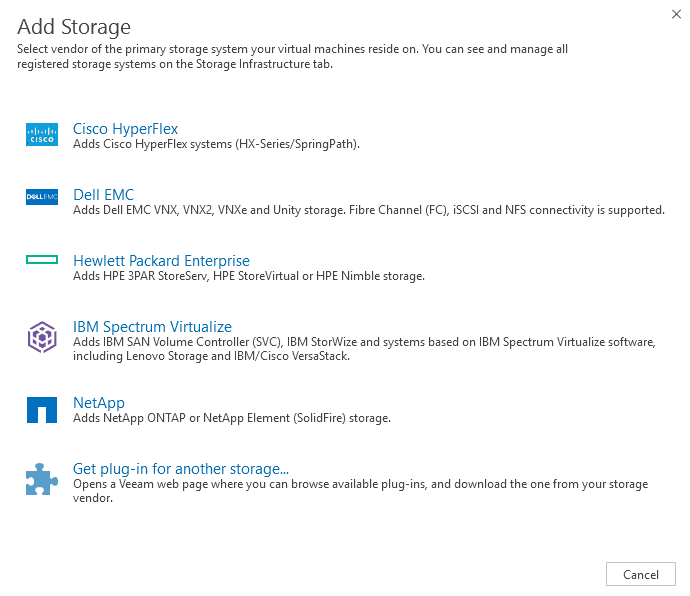The height and width of the screenshot is (596, 690).
Task: Select the Dell EMC storage link
Action: click(x=103, y=195)
